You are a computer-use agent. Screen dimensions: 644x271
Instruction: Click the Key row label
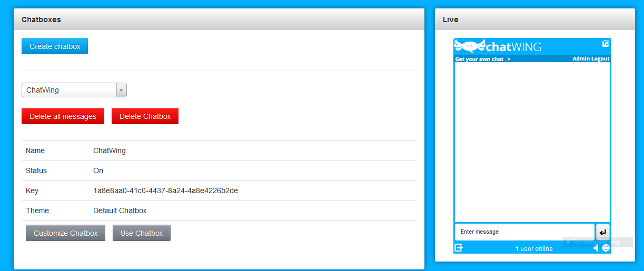(32, 190)
